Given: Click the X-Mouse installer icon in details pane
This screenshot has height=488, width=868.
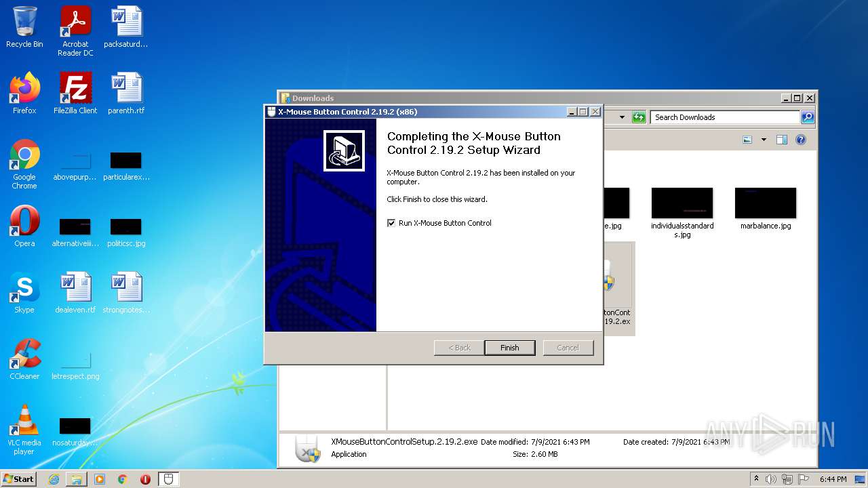Looking at the screenshot, I should pyautogui.click(x=308, y=449).
